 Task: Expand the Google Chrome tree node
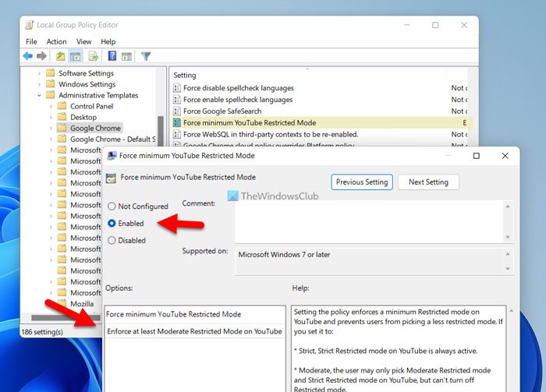(51, 129)
